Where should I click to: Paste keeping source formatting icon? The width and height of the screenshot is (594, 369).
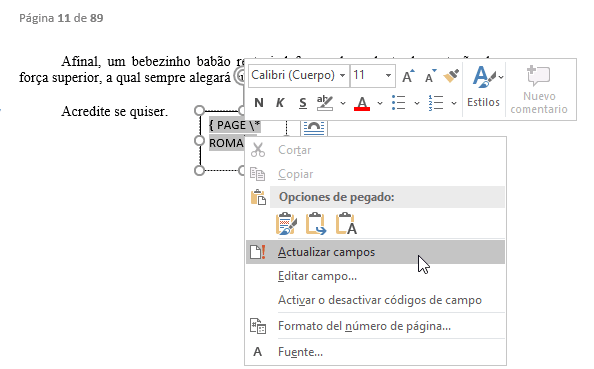(286, 224)
